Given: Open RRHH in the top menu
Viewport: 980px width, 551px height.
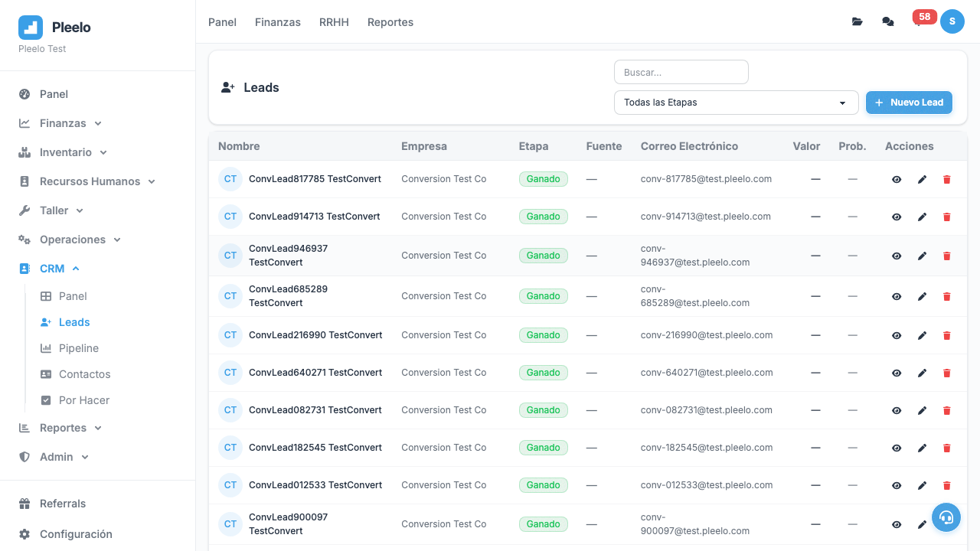Looking at the screenshot, I should [x=334, y=22].
